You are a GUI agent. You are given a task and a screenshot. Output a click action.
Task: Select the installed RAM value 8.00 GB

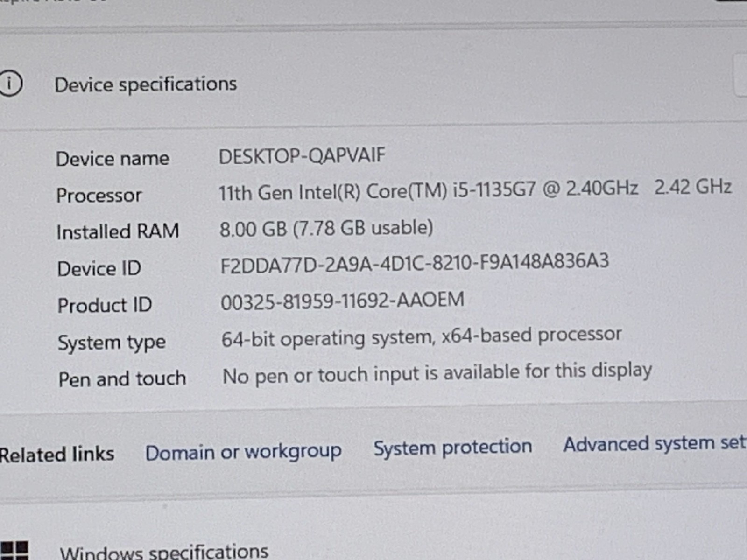[x=326, y=228]
